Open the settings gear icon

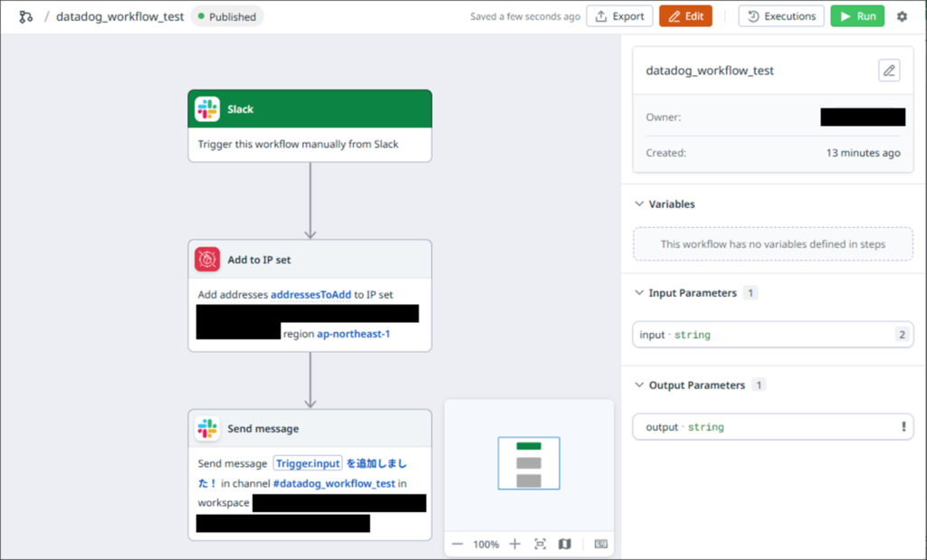coord(902,16)
